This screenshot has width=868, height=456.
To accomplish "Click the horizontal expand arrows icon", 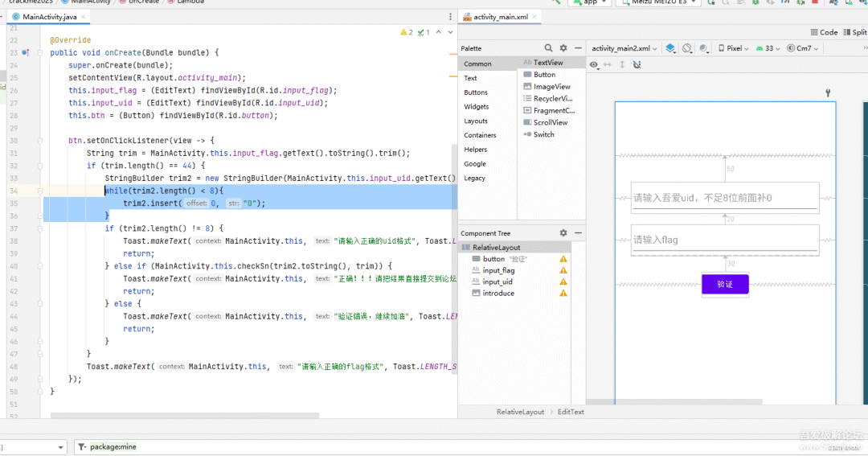I will click(x=608, y=65).
